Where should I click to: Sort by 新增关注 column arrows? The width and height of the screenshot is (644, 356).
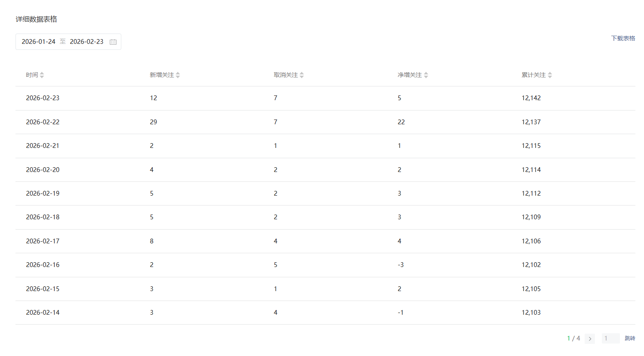point(178,75)
